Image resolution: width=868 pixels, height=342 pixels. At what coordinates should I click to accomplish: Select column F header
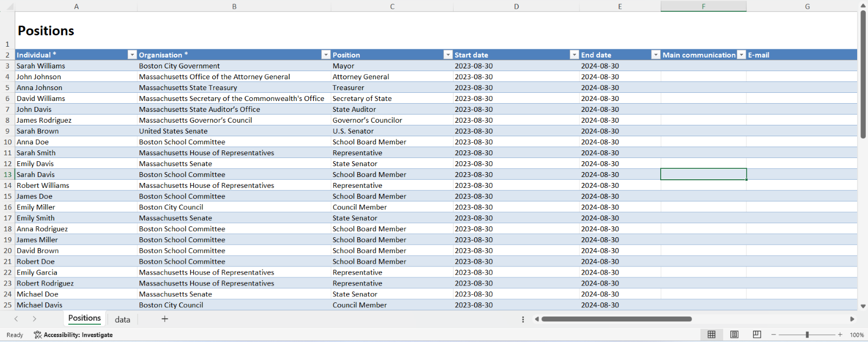click(x=704, y=7)
